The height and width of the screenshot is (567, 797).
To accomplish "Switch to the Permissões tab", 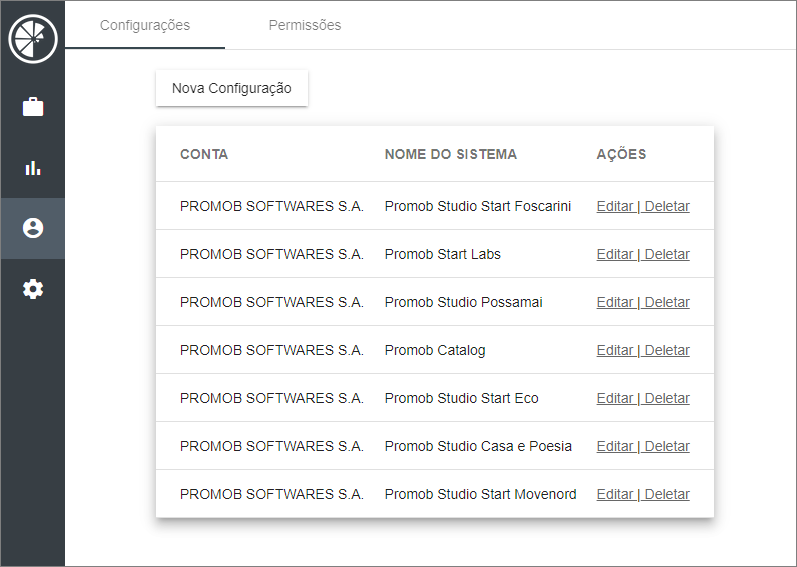I will [x=304, y=25].
